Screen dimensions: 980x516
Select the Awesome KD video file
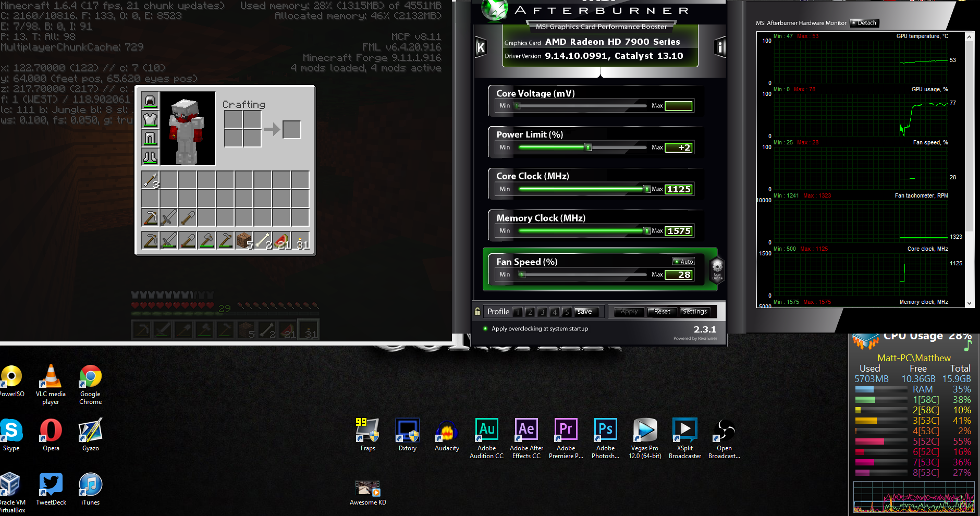click(367, 493)
